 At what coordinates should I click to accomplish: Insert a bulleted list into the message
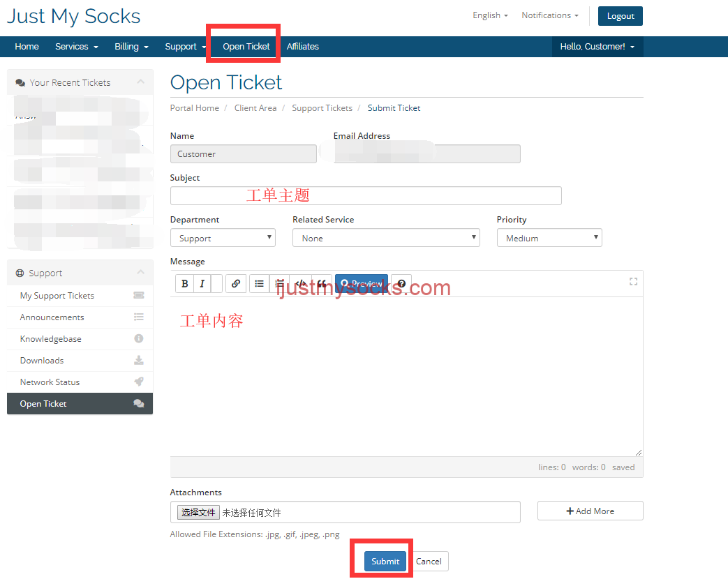(259, 283)
